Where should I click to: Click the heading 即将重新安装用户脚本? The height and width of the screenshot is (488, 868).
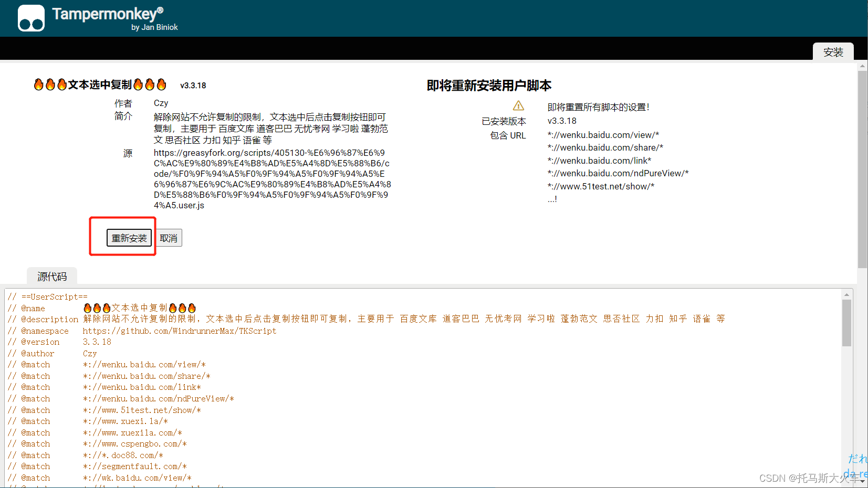click(x=489, y=86)
